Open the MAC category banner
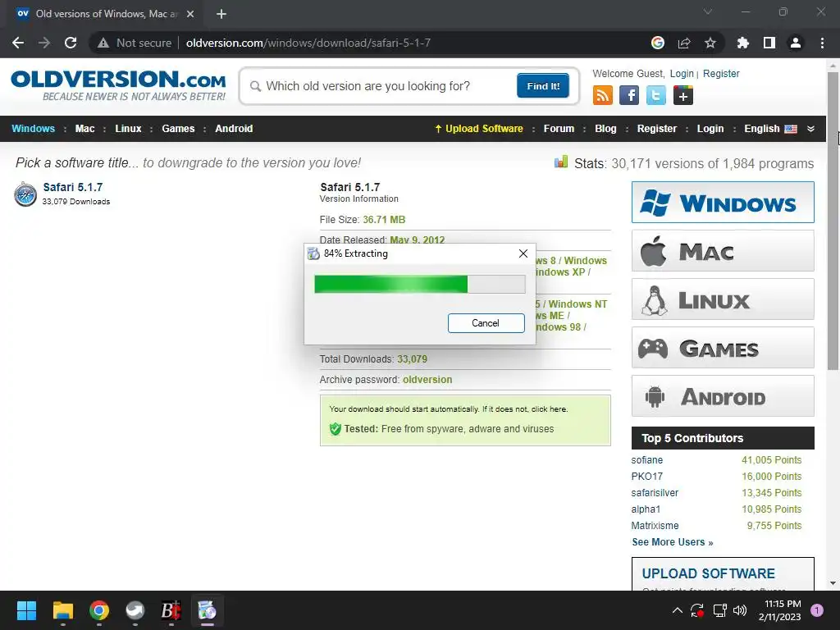Screen dimensions: 840x630 click(x=723, y=251)
